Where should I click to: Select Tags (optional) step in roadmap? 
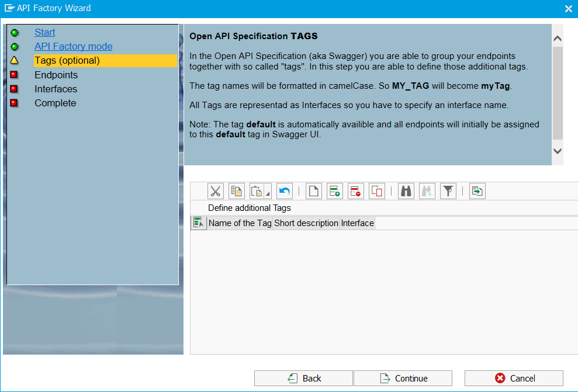coord(67,61)
